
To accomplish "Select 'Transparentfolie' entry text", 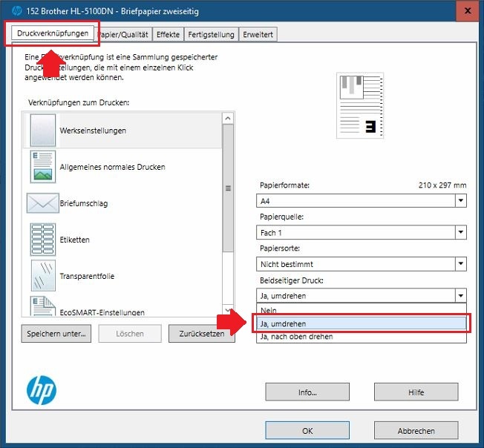I will click(x=87, y=276).
